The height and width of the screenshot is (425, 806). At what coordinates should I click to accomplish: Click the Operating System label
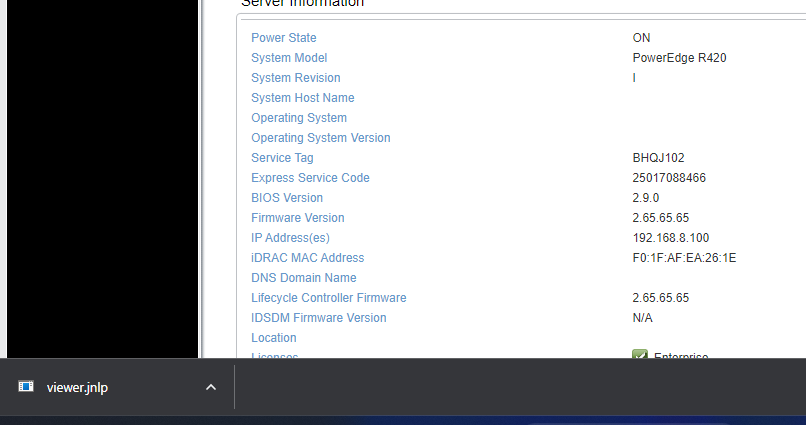point(299,118)
